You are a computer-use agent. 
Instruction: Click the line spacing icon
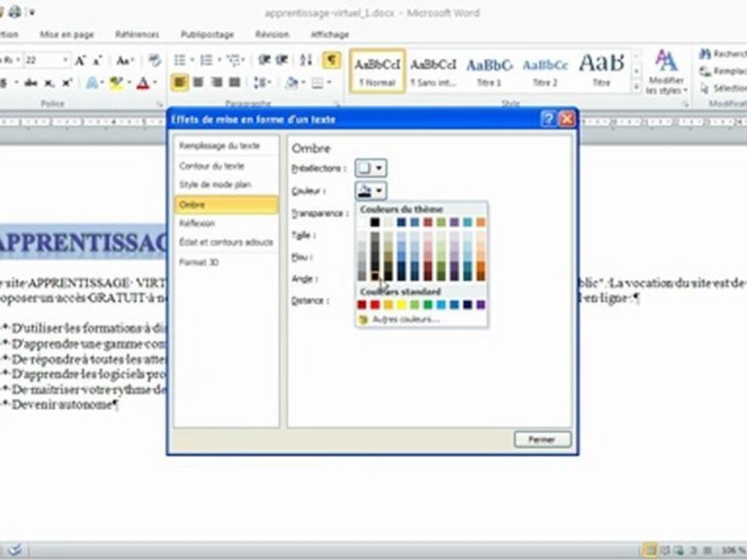(x=260, y=83)
